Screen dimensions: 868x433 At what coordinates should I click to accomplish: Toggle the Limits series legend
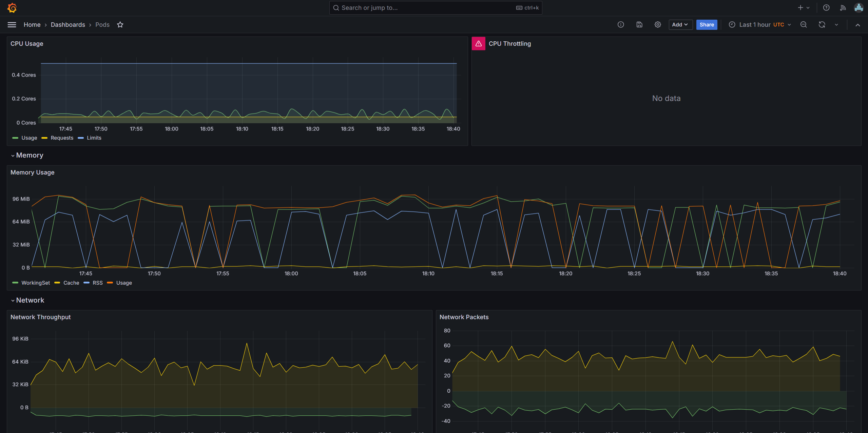pos(94,138)
